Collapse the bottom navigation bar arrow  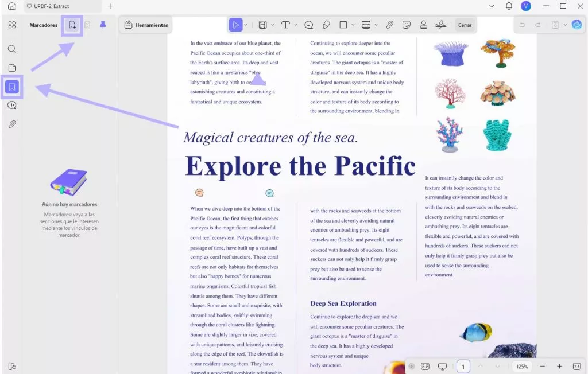(x=411, y=366)
